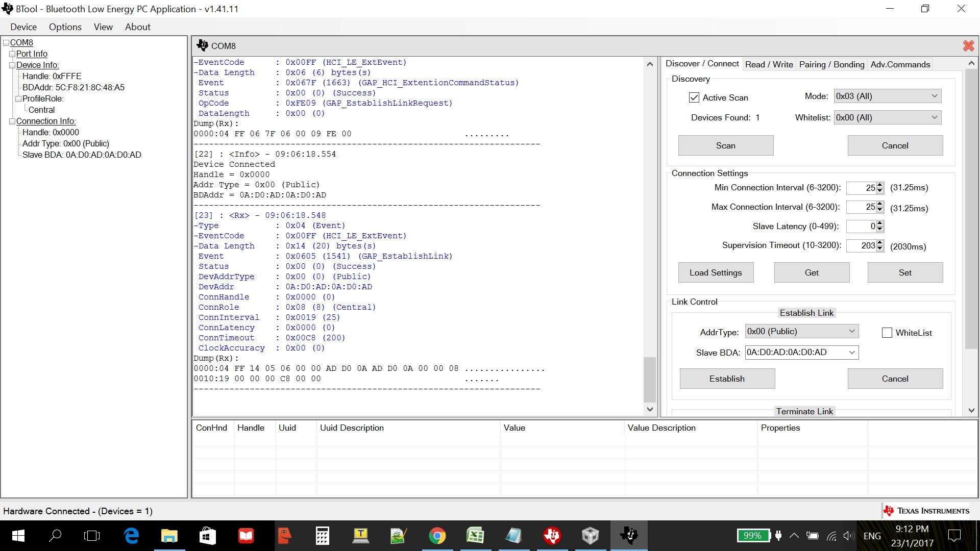
Task: Click the red X icon closing COM8 panel
Action: pos(968,46)
